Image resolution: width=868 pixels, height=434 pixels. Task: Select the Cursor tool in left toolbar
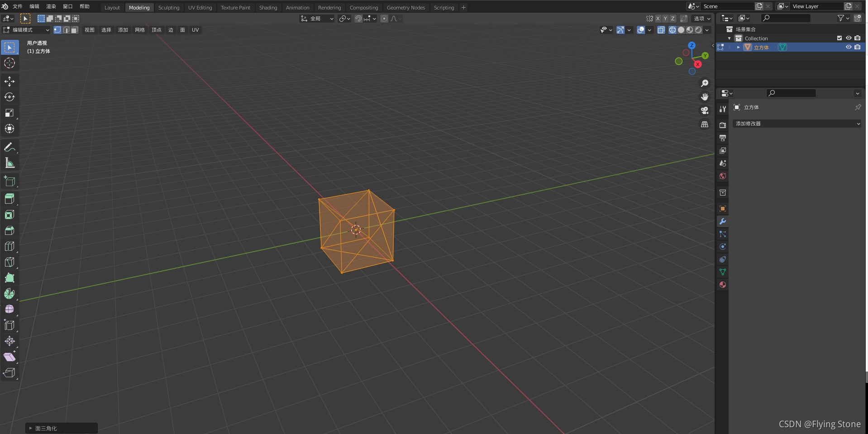(10, 63)
